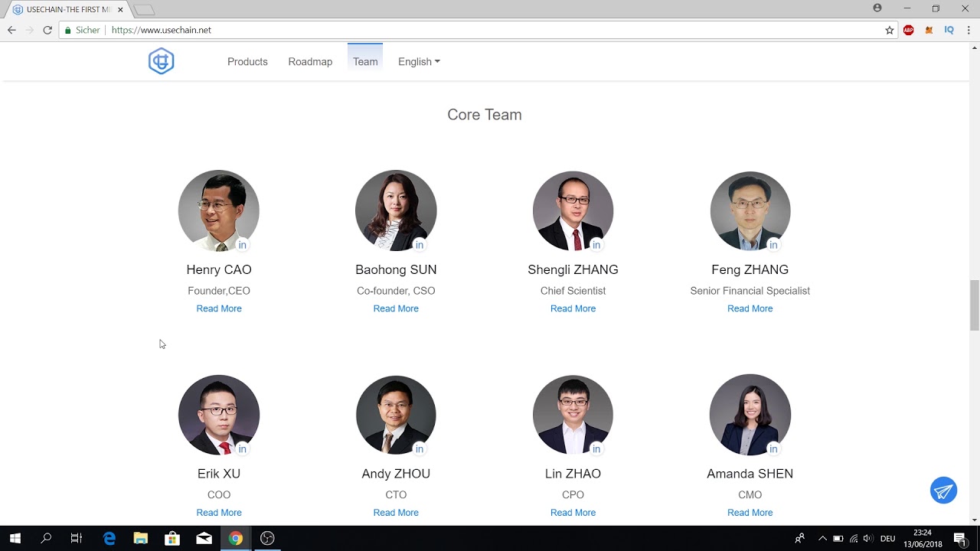This screenshot has height=551, width=980.
Task: Open the Roadmap menu item
Action: 310,62
